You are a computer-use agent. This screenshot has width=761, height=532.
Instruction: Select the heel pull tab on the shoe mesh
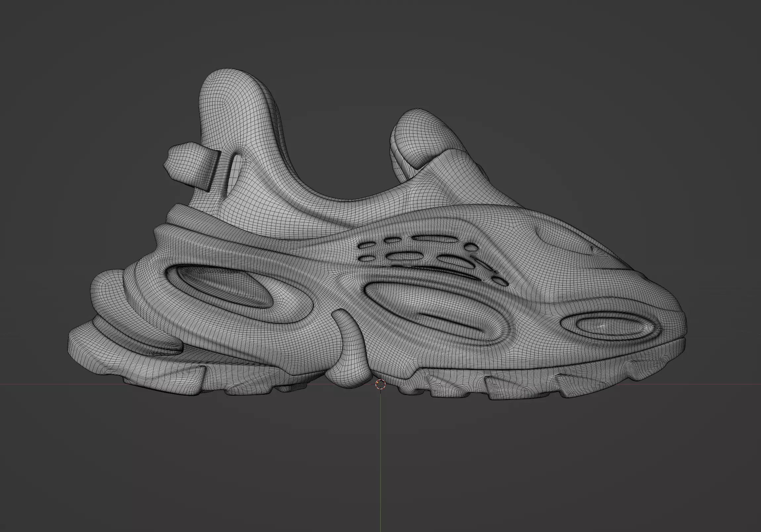(192, 167)
